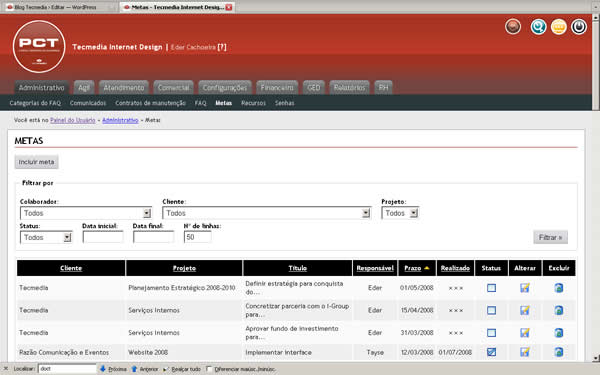Open the Relatórios tab
This screenshot has height=375, width=600.
349,88
